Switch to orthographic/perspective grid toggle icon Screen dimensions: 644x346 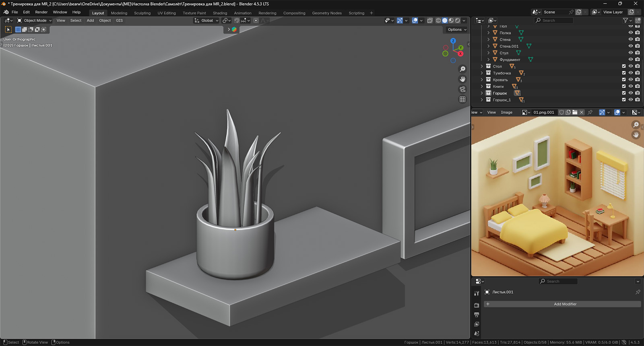[462, 99]
